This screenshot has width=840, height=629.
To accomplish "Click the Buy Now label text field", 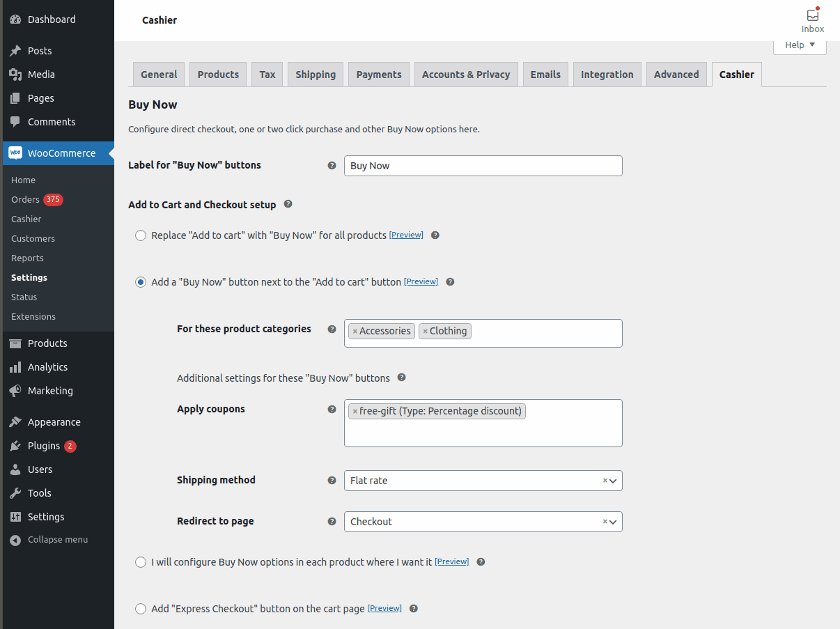I will [483, 166].
